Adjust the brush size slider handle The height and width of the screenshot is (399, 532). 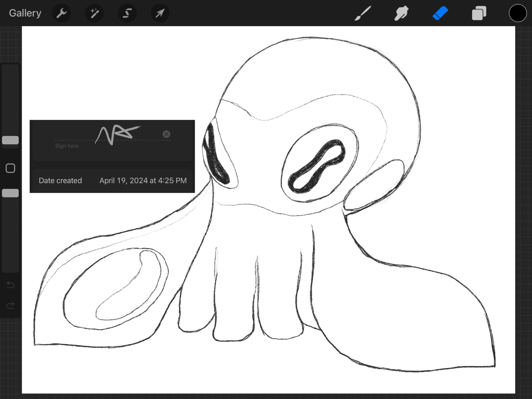pyautogui.click(x=10, y=140)
